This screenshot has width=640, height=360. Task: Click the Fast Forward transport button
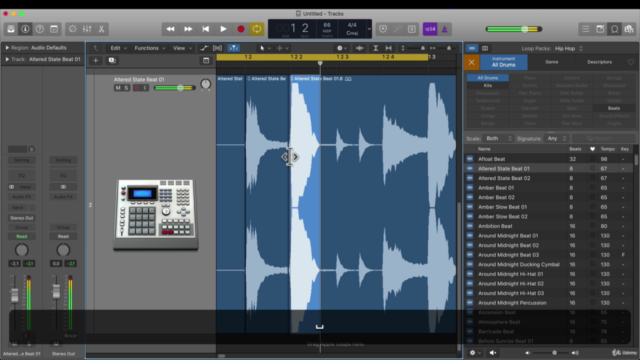tap(188, 29)
